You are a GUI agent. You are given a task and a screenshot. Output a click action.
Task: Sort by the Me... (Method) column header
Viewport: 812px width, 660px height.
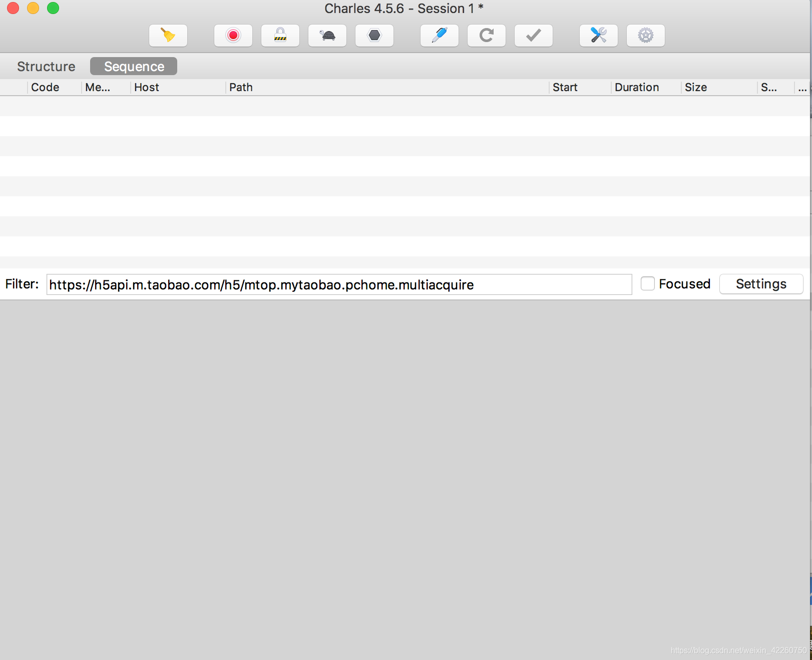[x=106, y=87]
